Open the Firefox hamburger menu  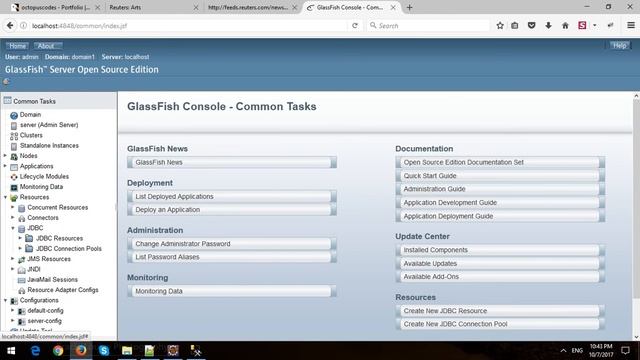tap(631, 25)
